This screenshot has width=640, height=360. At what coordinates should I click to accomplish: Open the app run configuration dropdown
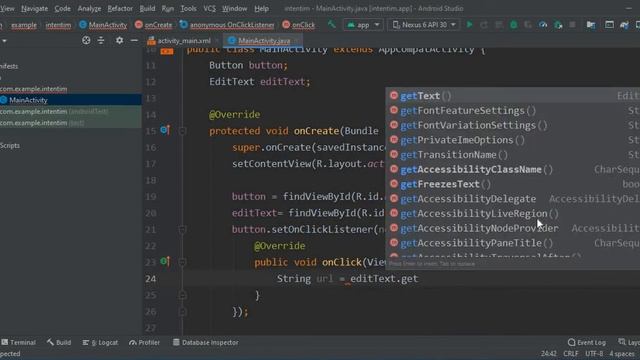pos(363,25)
